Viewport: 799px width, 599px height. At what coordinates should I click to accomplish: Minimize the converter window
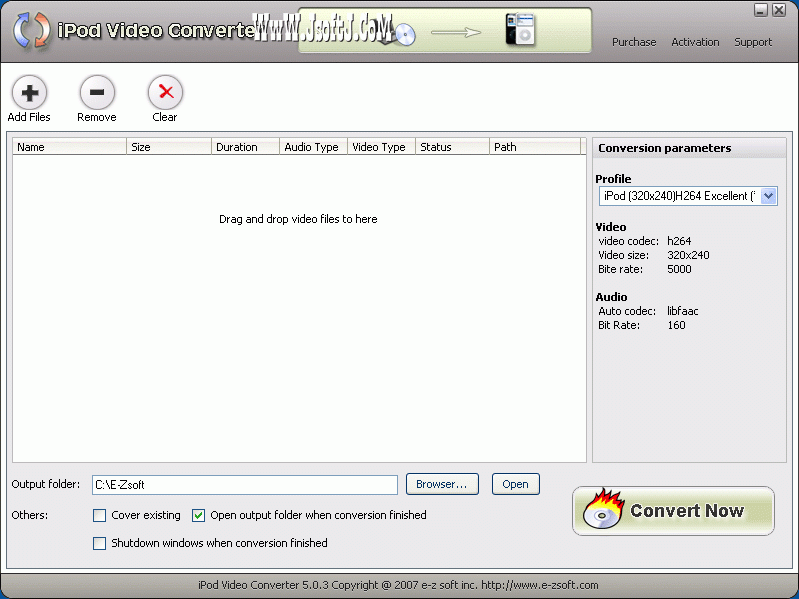tap(761, 10)
